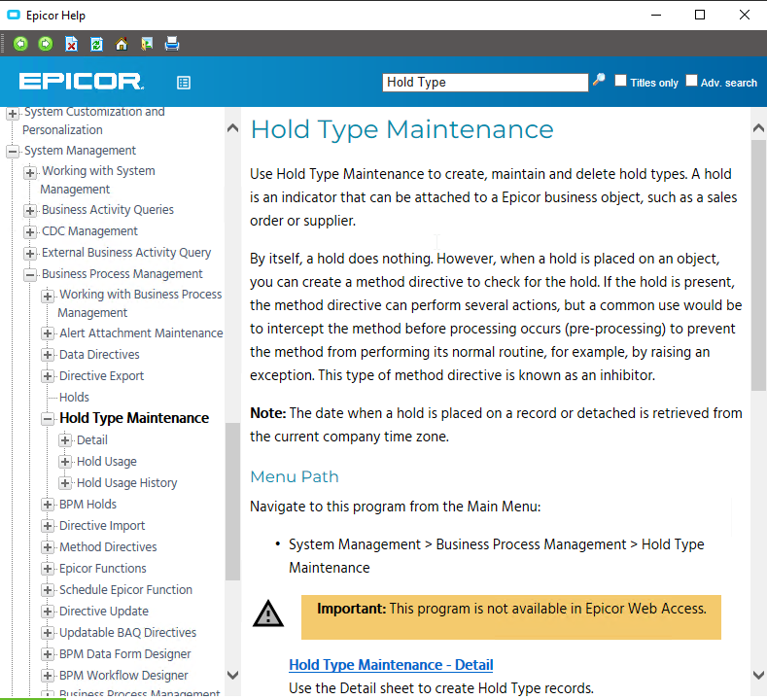Screen dimensions: 767x700
Task: Expand the Detail node
Action: (65, 440)
